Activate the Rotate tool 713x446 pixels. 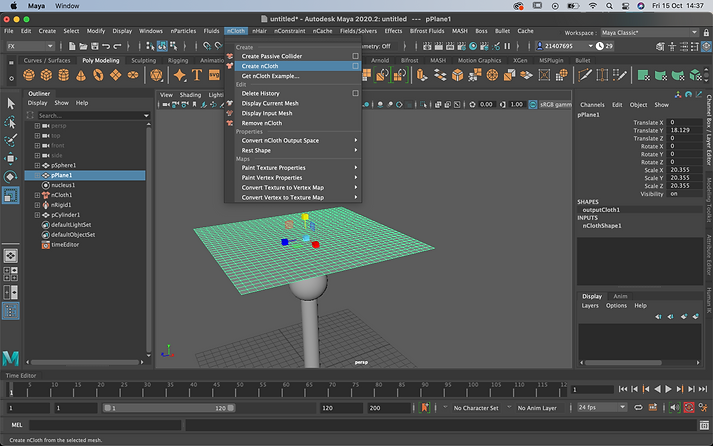[10, 176]
